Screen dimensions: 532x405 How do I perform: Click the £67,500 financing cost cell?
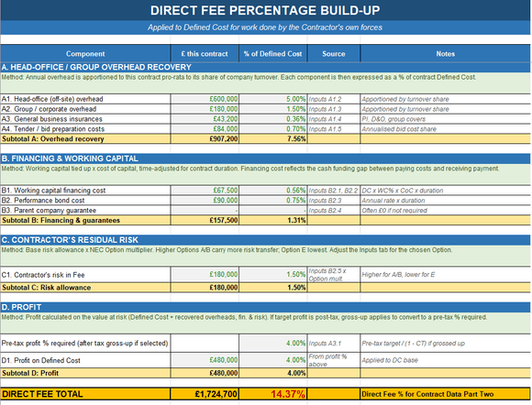205,190
